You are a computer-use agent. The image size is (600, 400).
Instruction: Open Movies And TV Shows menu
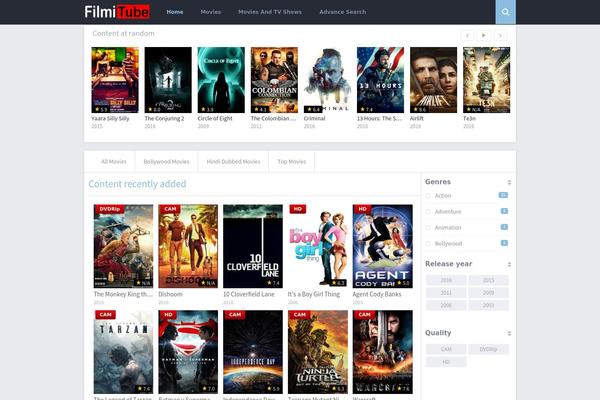point(270,12)
